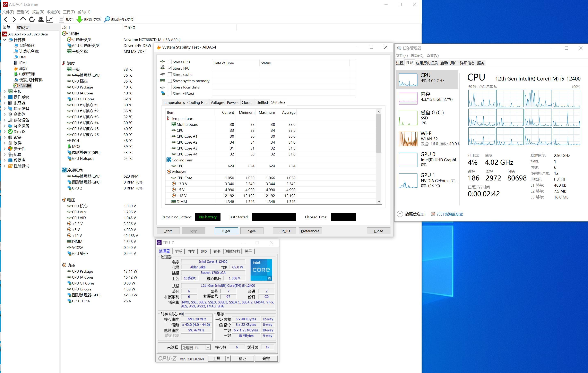Expand the 主板 tree node
Viewport: 588px width, 373px height.
[5, 91]
